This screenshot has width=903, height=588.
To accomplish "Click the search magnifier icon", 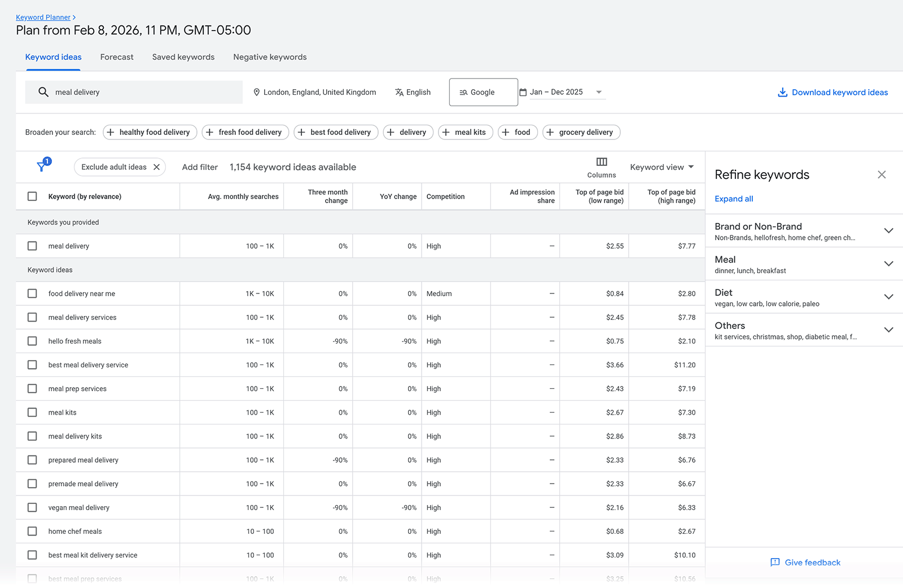I will point(43,92).
